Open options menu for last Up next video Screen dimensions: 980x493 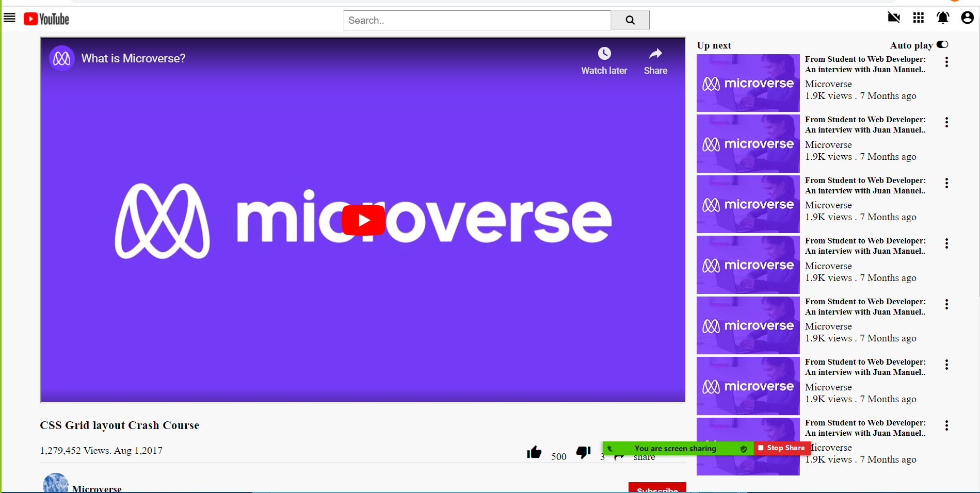click(x=946, y=426)
